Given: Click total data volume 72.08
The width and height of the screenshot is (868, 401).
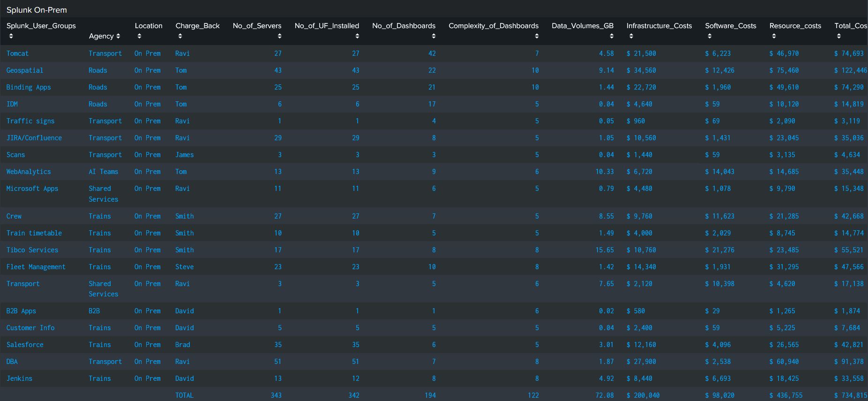Looking at the screenshot, I should pos(605,395).
